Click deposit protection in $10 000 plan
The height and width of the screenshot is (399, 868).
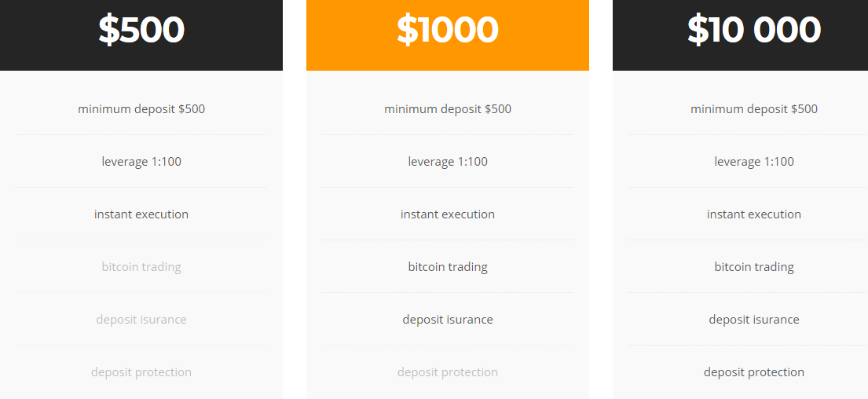click(753, 372)
